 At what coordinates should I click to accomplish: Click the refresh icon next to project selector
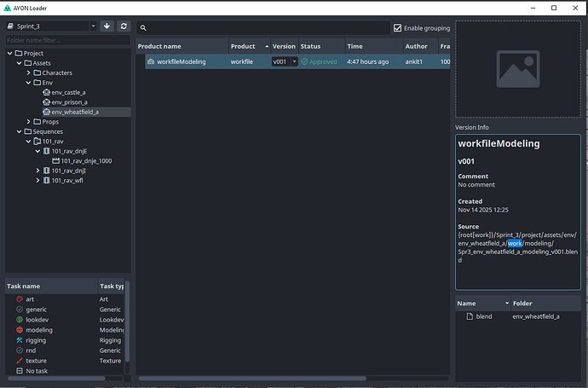click(x=124, y=27)
